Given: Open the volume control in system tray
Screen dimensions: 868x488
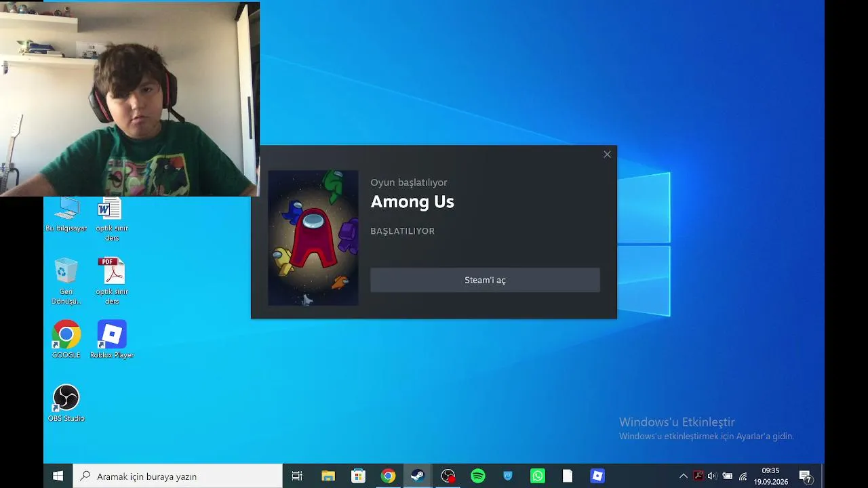Looking at the screenshot, I should (712, 476).
